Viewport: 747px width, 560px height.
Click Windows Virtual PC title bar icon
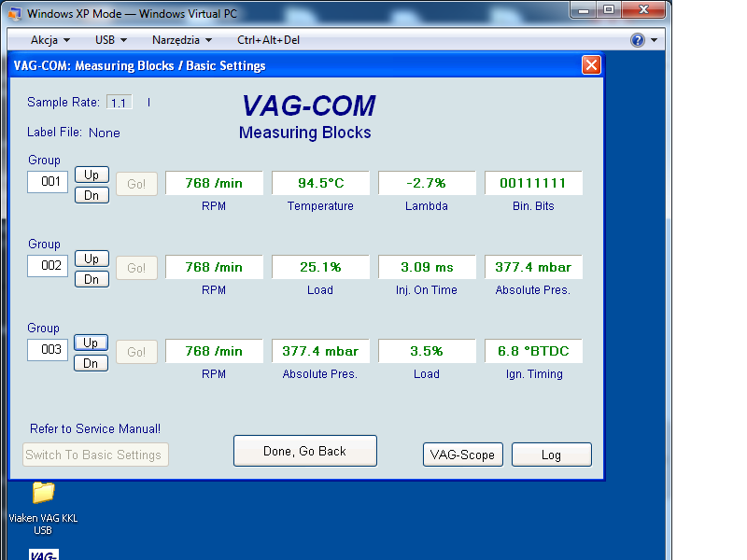(15, 13)
